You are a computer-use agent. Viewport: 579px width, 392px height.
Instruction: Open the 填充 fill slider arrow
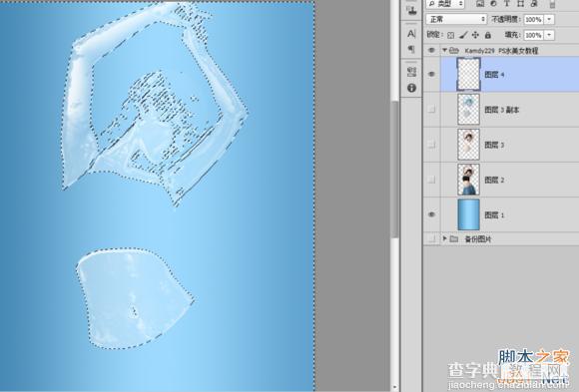(x=549, y=35)
